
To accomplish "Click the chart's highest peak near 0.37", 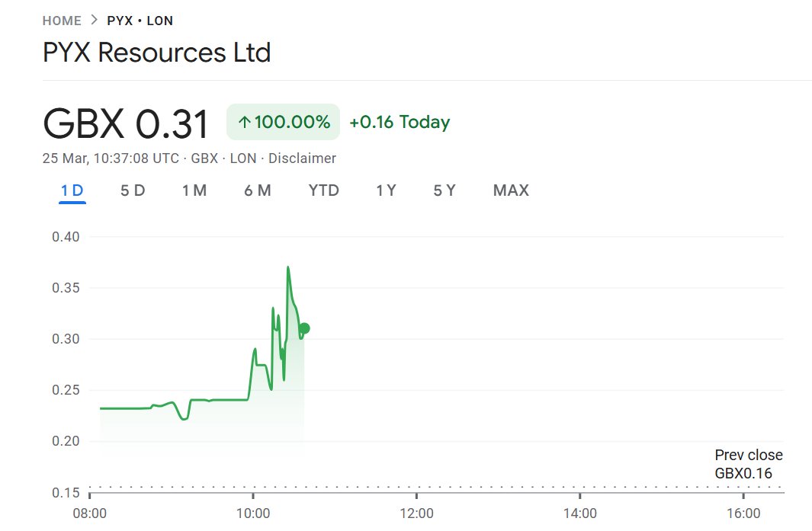I will tap(287, 267).
